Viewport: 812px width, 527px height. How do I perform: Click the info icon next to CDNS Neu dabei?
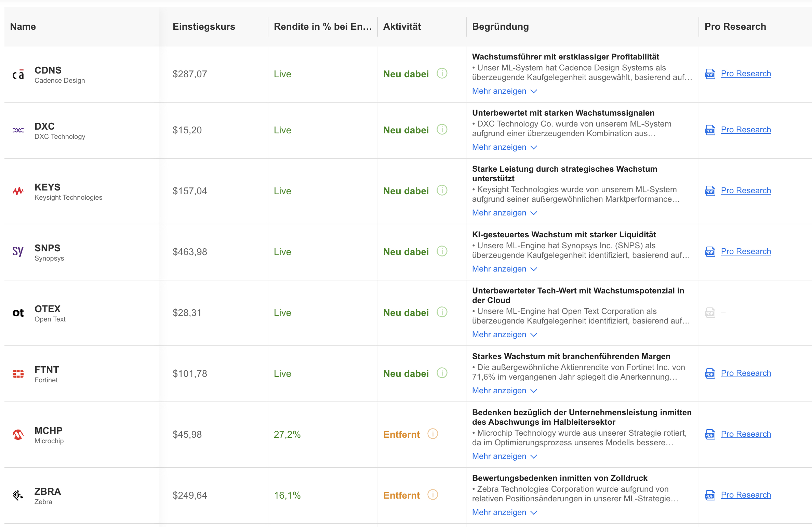442,74
